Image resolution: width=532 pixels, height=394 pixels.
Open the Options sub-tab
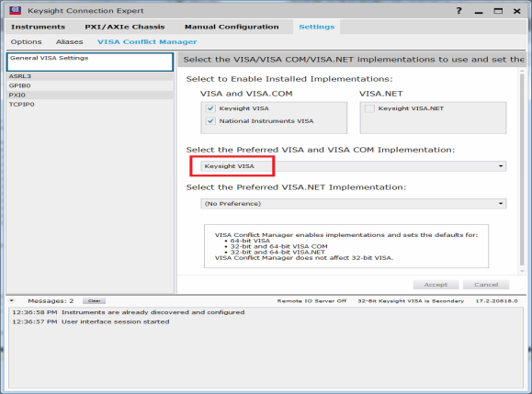coord(26,42)
